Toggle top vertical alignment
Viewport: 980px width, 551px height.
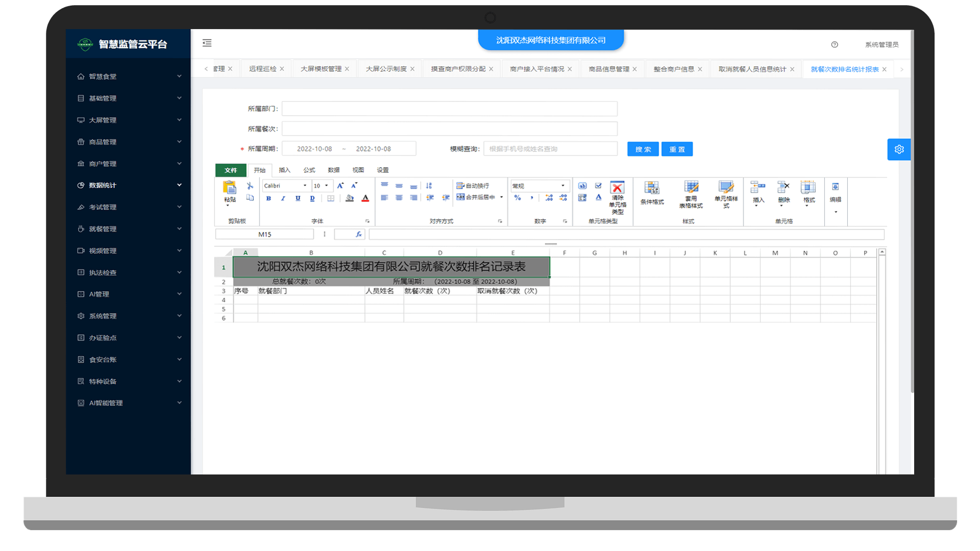click(x=384, y=185)
